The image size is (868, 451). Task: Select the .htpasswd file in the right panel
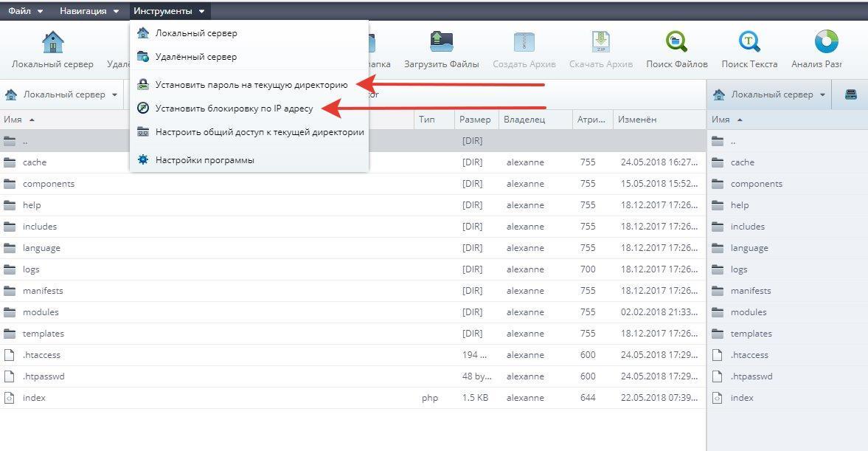(x=788, y=376)
